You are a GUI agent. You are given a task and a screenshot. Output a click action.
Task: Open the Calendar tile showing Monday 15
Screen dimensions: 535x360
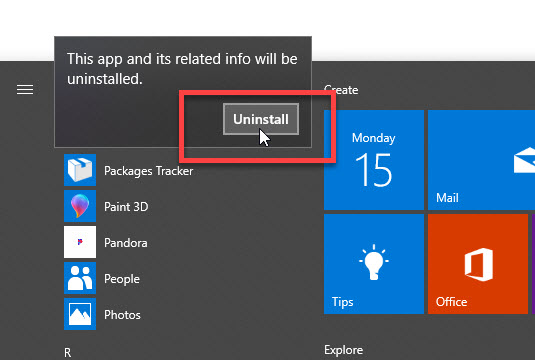point(374,160)
